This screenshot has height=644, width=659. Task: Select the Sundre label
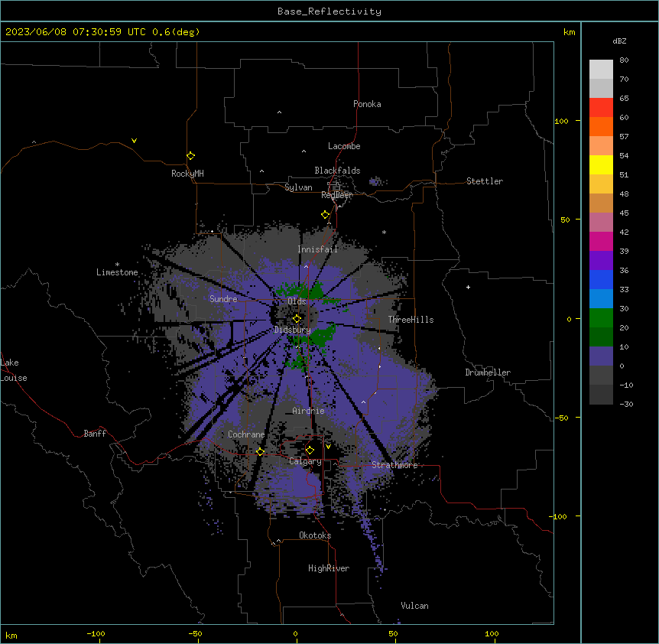tap(223, 299)
